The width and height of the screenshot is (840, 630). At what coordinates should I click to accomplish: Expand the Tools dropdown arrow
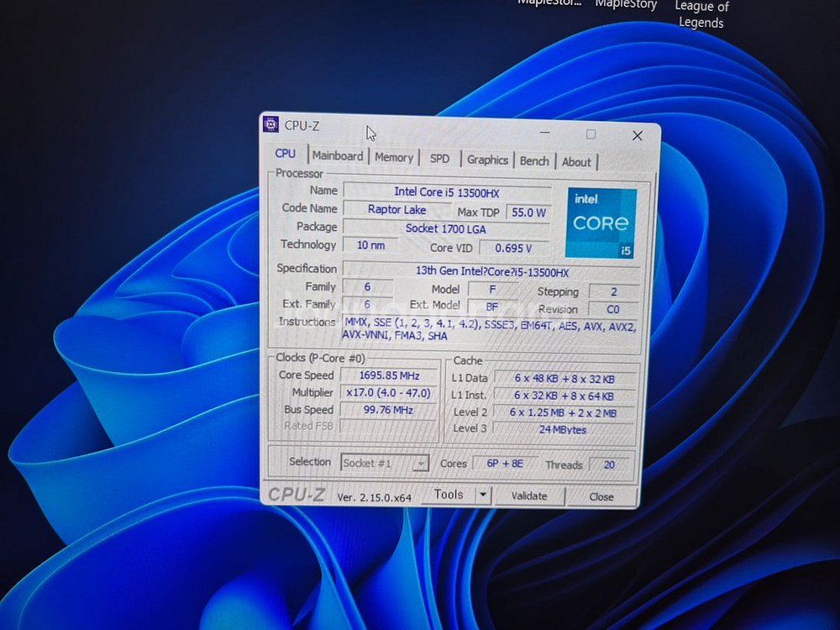coord(483,495)
